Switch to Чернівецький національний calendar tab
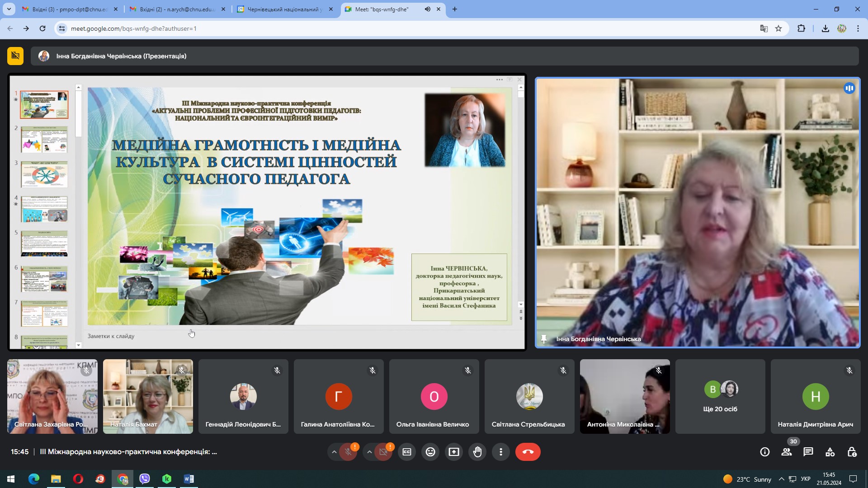The height and width of the screenshot is (488, 868). 284,9
